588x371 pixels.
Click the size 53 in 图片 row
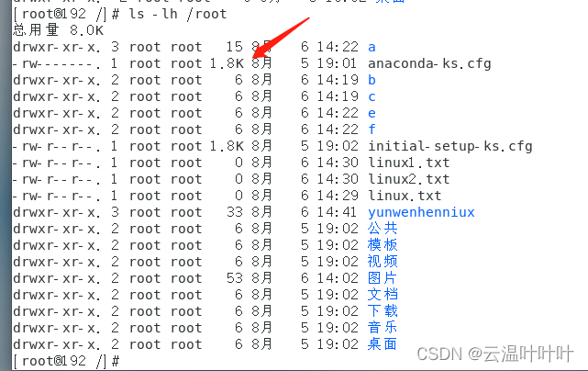click(235, 278)
